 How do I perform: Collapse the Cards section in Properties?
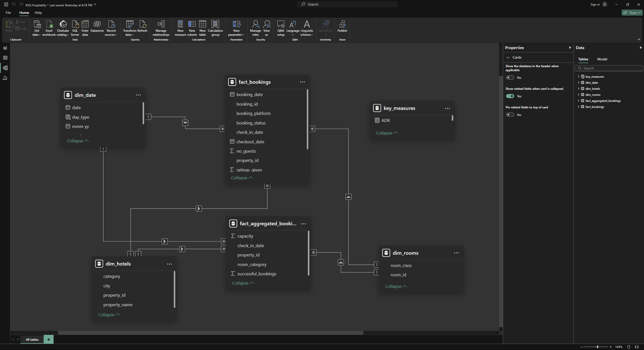[x=508, y=57]
